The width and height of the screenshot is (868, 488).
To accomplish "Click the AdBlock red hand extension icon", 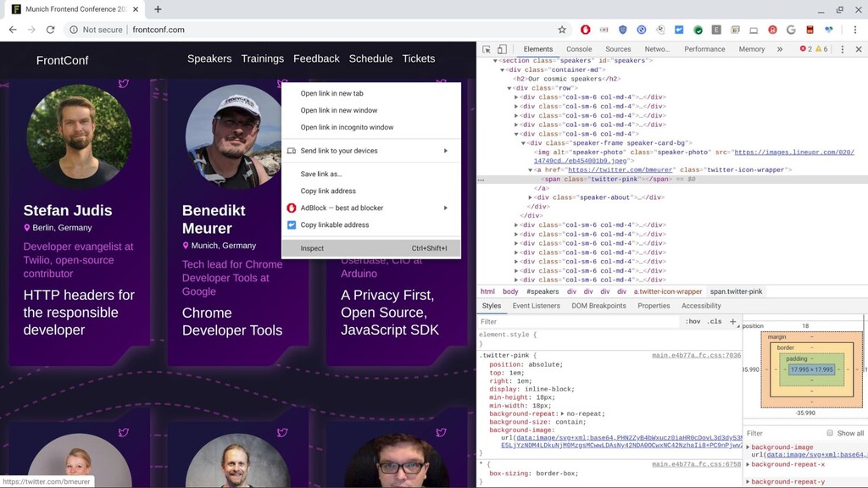I will 585,30.
